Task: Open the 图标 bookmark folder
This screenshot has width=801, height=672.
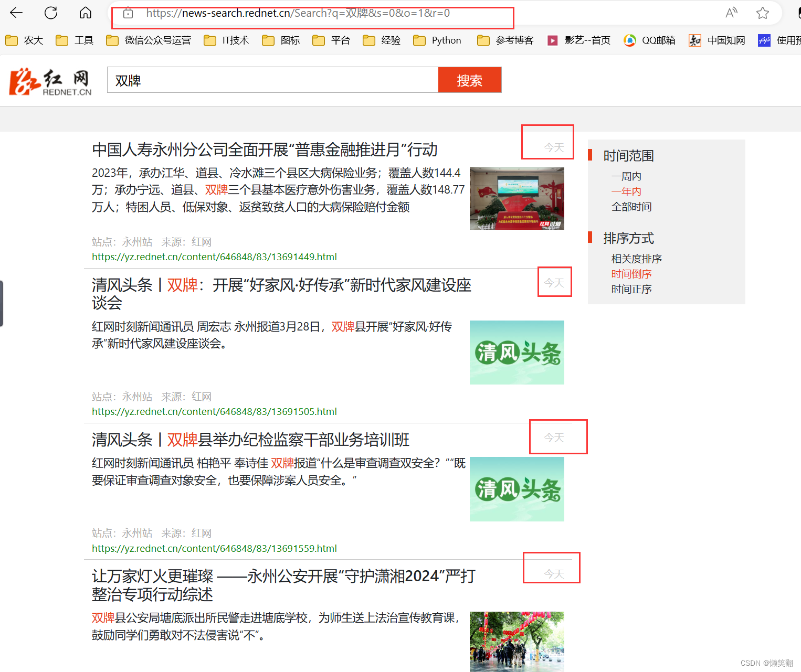Action: pos(281,40)
